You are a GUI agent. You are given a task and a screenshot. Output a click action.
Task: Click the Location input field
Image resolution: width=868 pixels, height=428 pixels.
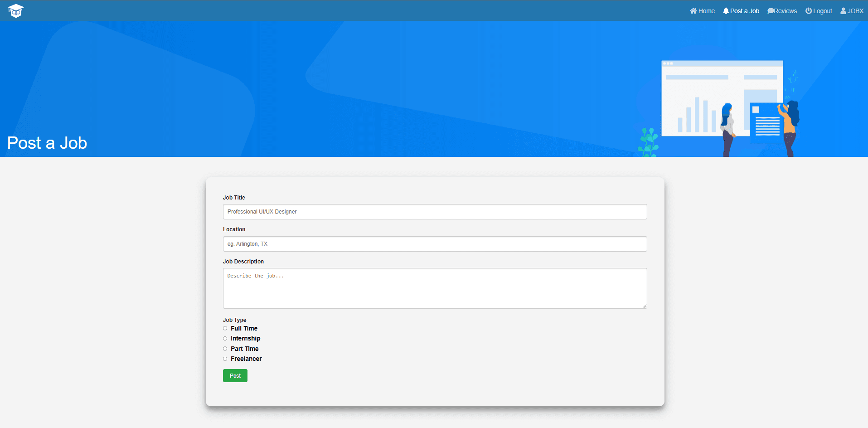coord(434,244)
